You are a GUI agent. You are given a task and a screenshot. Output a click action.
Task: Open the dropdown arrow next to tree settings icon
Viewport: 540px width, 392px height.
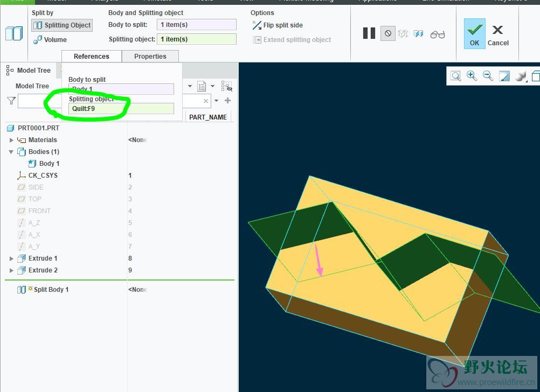pyautogui.click(x=212, y=86)
